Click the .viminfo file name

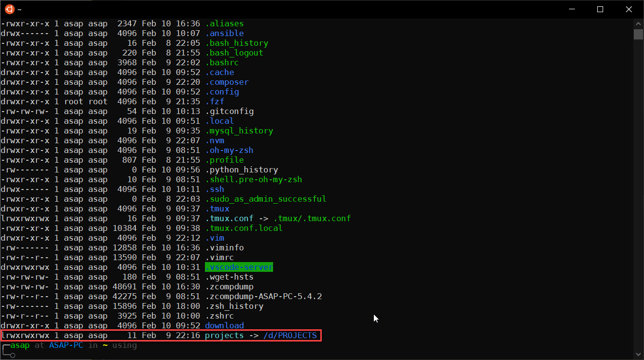[224, 247]
